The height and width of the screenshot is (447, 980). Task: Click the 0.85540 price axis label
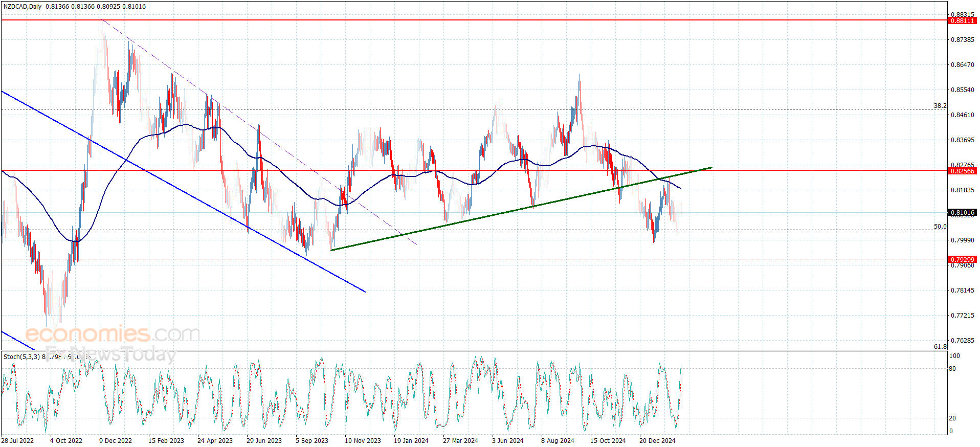(962, 90)
